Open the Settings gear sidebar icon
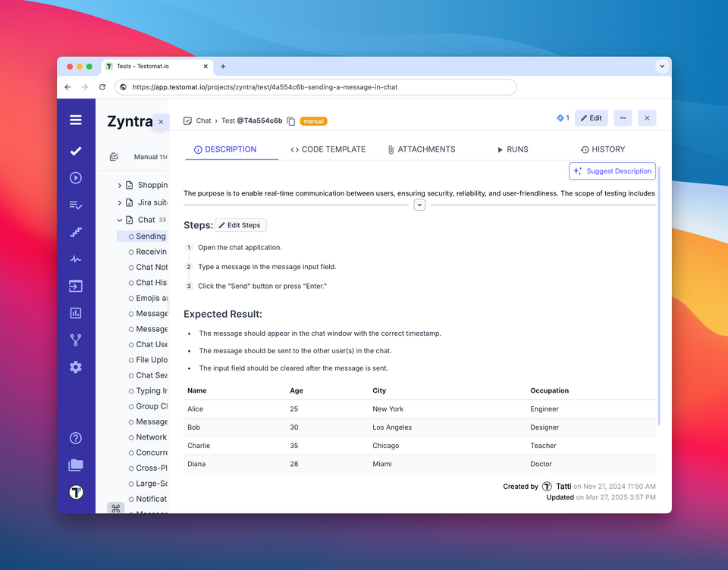 tap(76, 367)
